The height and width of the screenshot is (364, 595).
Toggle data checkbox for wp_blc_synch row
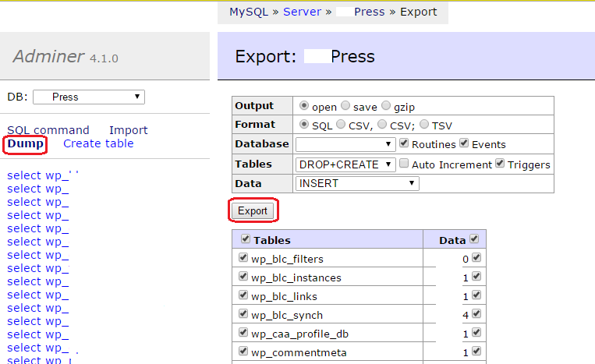coord(476,316)
